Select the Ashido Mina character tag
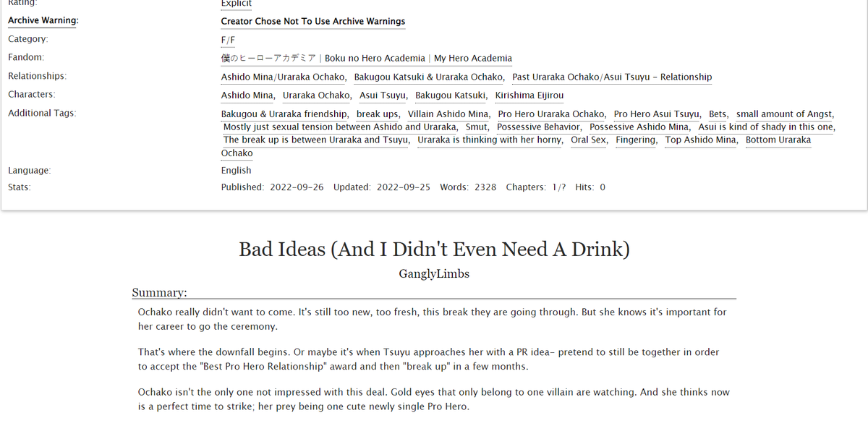Screen dimensions: 868x426 coord(247,95)
